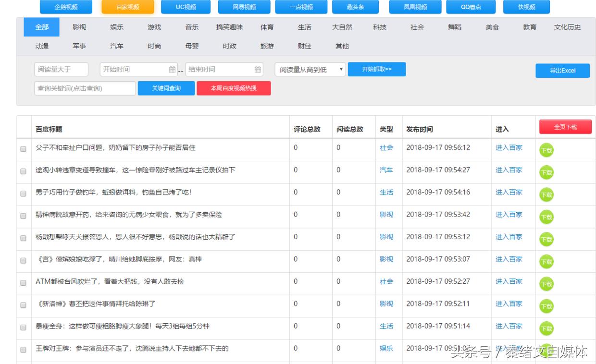Image resolution: width=596 pixels, height=364 pixels.
Task: Click the download icon beside 《新洛神》 row
Action: click(x=546, y=306)
